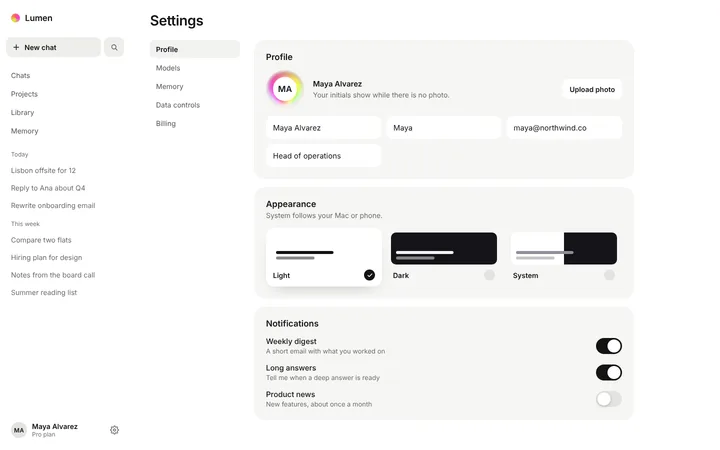Open chat Reply to Ana about Q4

pyautogui.click(x=48, y=188)
